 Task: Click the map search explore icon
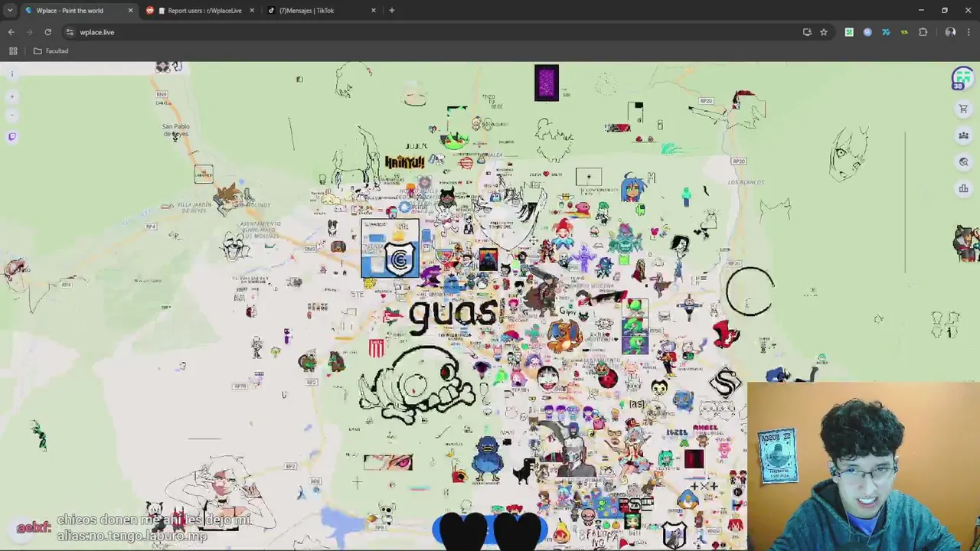pyautogui.click(x=963, y=161)
